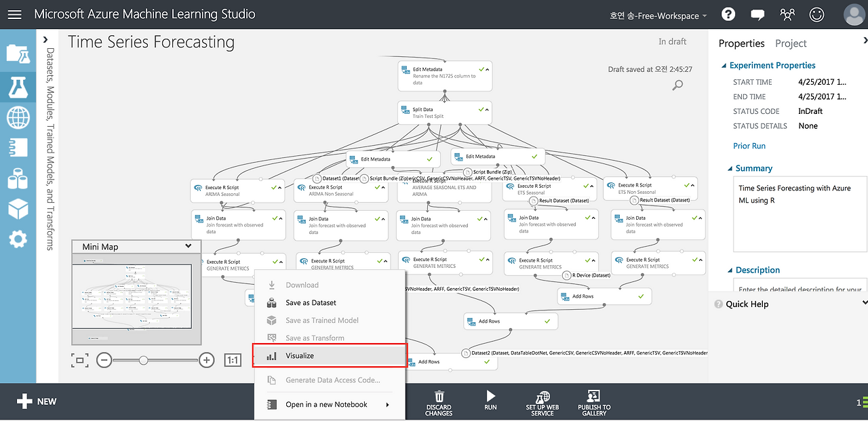
Task: Open the Prior Run link
Action: point(749,146)
